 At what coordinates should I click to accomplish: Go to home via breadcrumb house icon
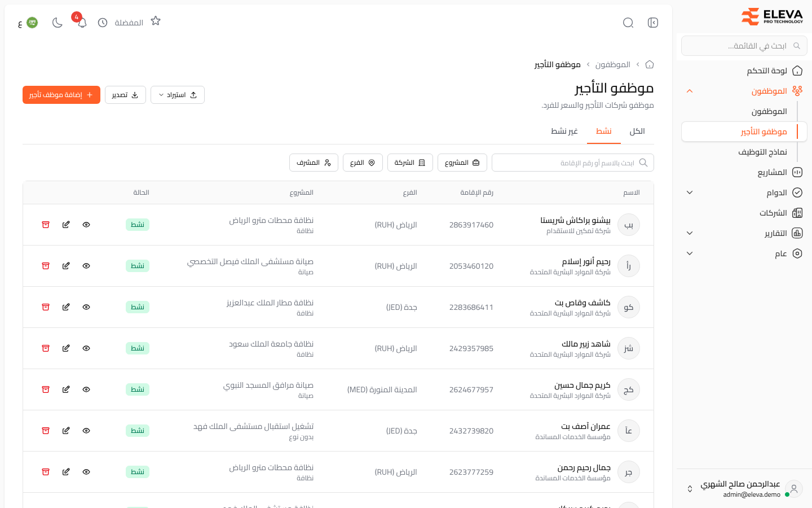tap(650, 64)
